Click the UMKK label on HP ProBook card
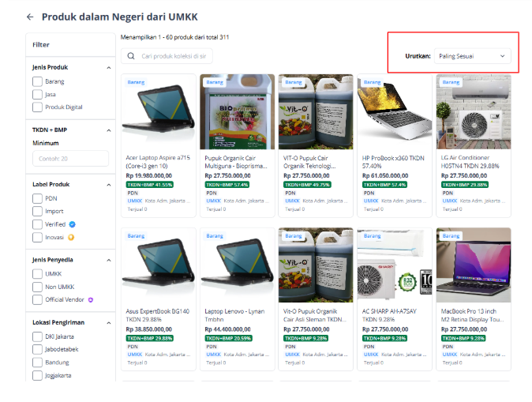532x402 pixels. [x=371, y=201]
